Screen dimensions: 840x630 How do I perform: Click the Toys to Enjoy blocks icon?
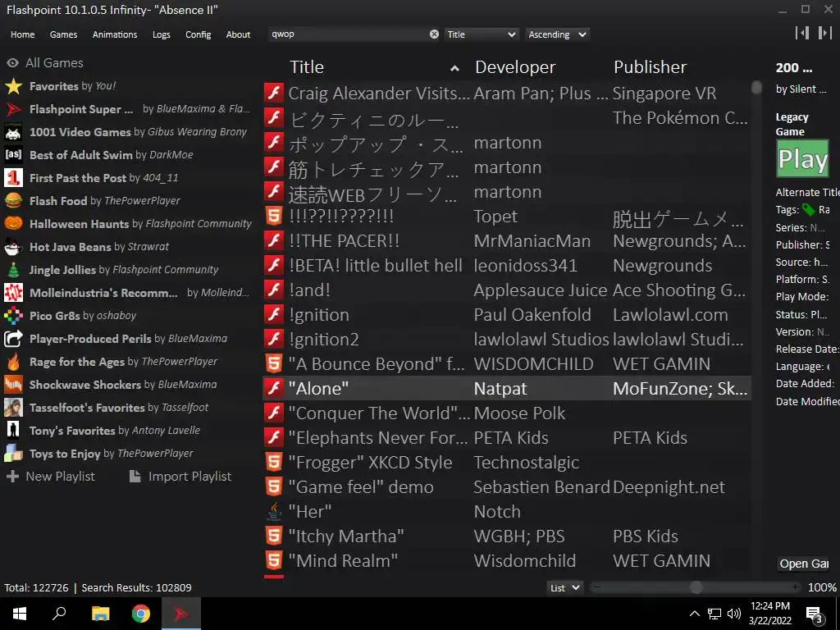point(13,454)
